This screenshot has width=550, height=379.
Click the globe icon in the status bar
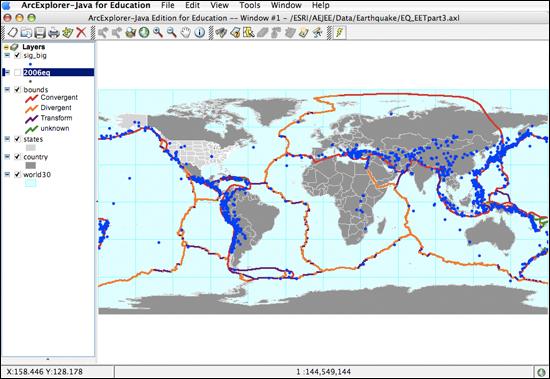tap(542, 372)
